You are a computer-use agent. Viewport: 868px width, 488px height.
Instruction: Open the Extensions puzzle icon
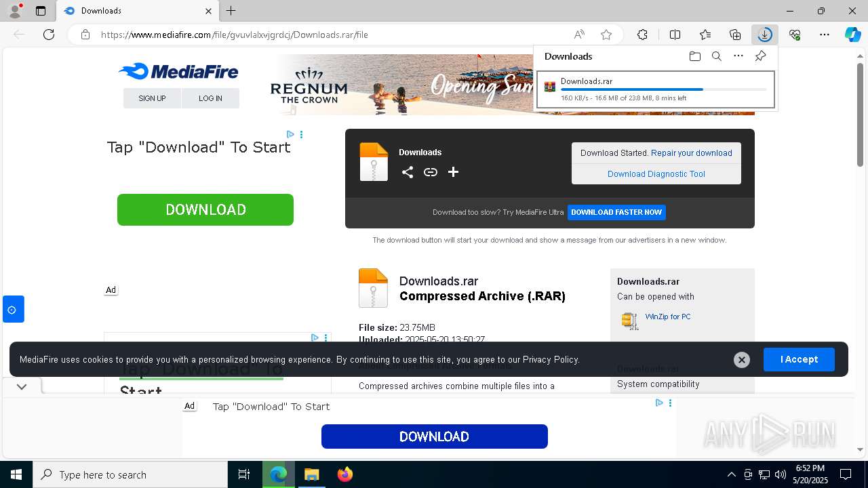642,35
